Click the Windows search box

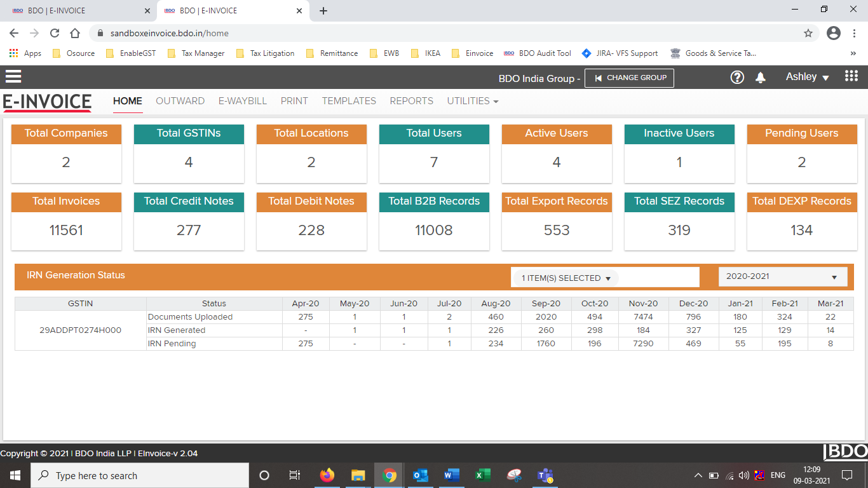139,475
